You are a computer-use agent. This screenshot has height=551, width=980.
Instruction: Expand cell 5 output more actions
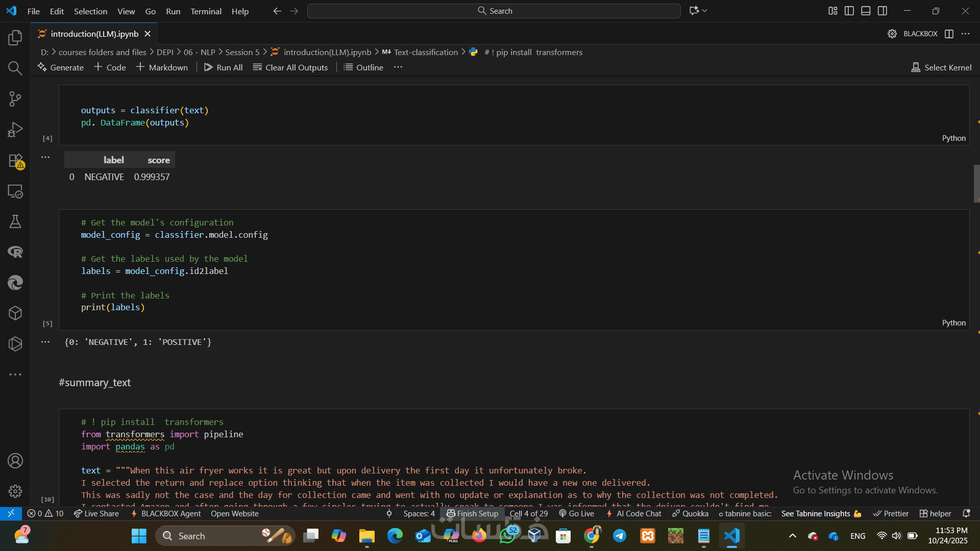tap(45, 342)
